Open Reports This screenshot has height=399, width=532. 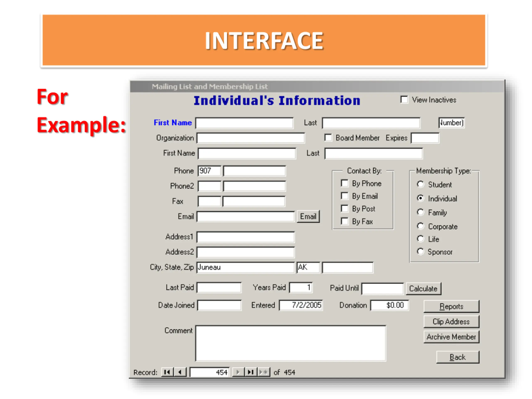tap(451, 306)
